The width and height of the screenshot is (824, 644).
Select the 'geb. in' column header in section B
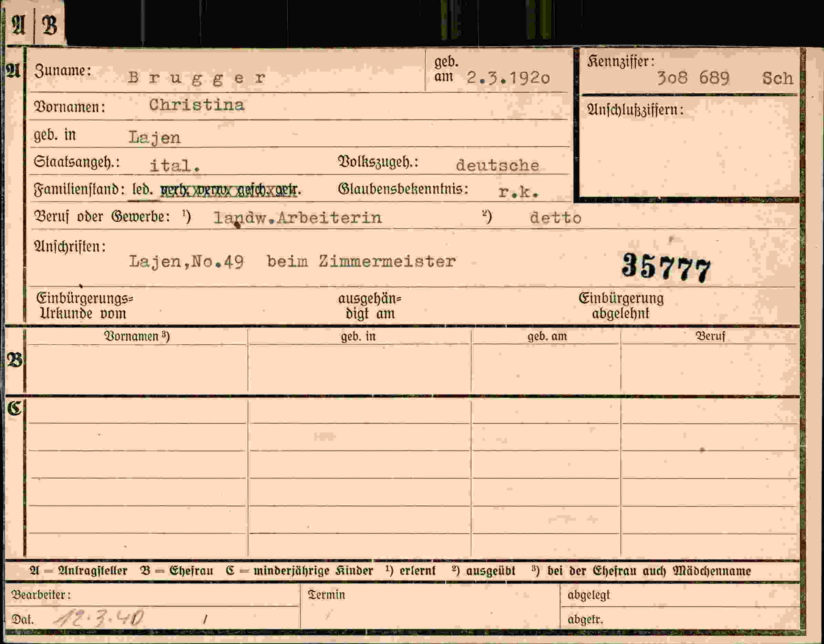click(358, 336)
